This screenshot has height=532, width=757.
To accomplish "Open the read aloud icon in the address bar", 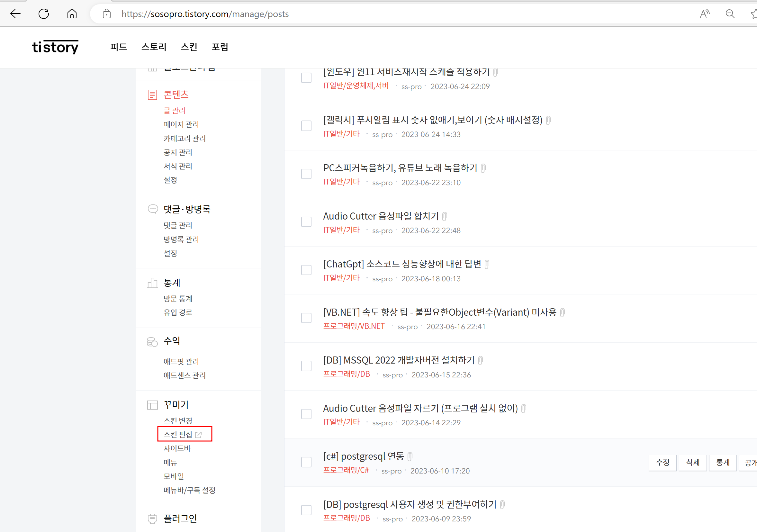I will (704, 14).
